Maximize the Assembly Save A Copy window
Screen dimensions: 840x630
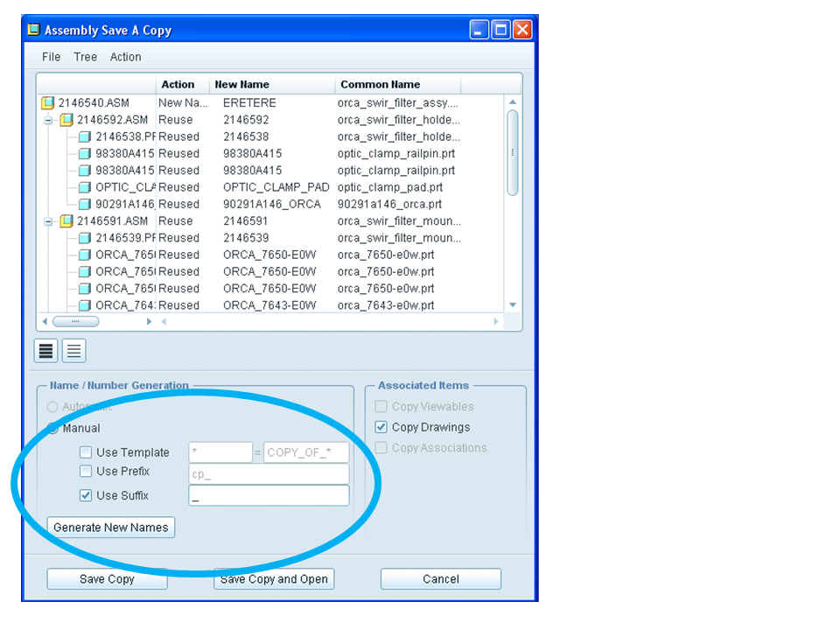500,30
